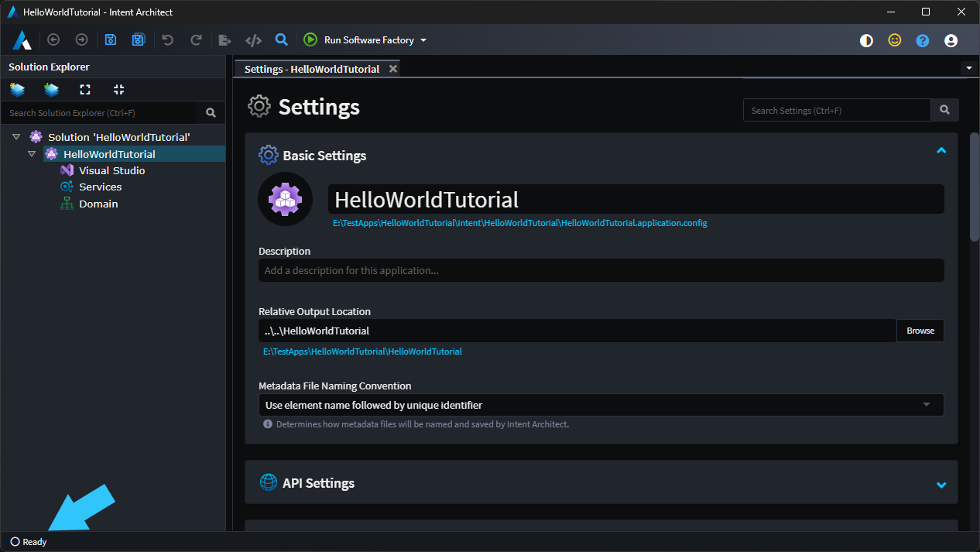The width and height of the screenshot is (980, 552).
Task: Open the Intent Architect logo menu
Action: [22, 40]
